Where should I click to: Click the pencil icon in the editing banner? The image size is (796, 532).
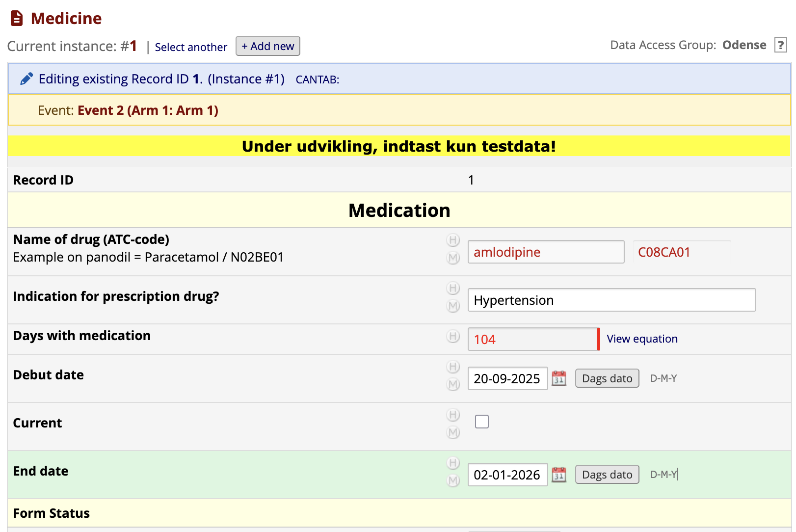[x=27, y=78]
